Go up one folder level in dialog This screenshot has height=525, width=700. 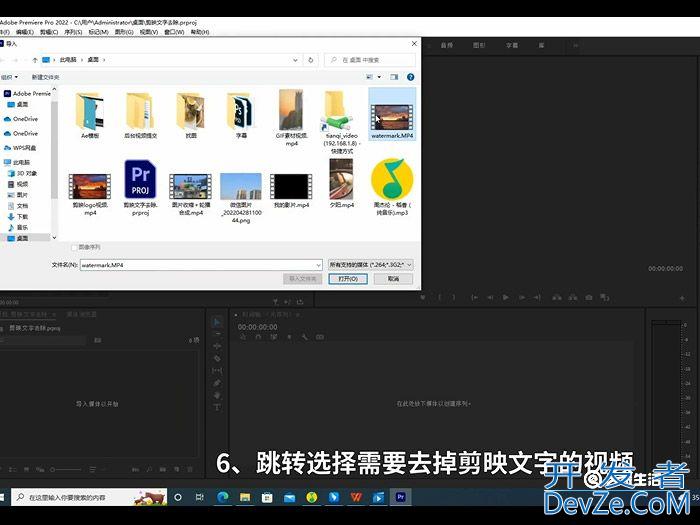point(35,60)
